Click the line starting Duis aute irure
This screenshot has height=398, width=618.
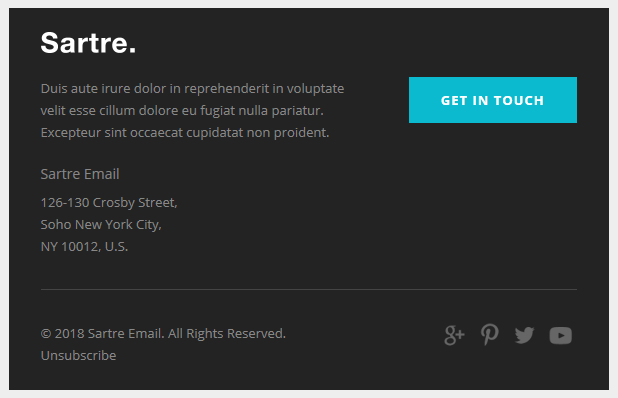(192, 89)
